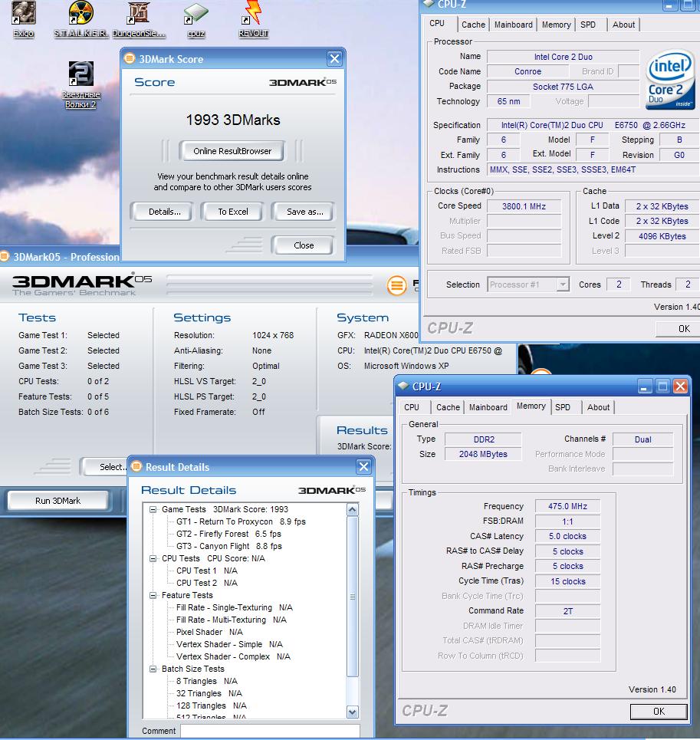Click the Intel Core 2 Duo logo
Viewport: 700px width, 740px height.
click(670, 81)
